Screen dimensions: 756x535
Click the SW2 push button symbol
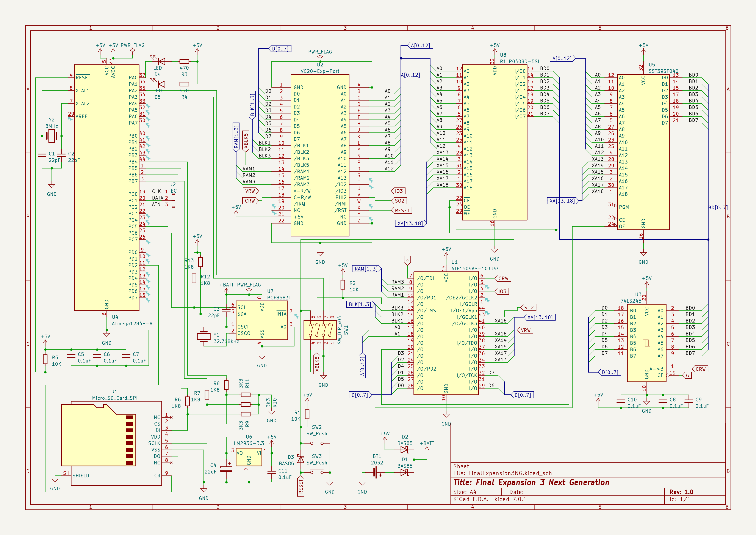click(317, 442)
